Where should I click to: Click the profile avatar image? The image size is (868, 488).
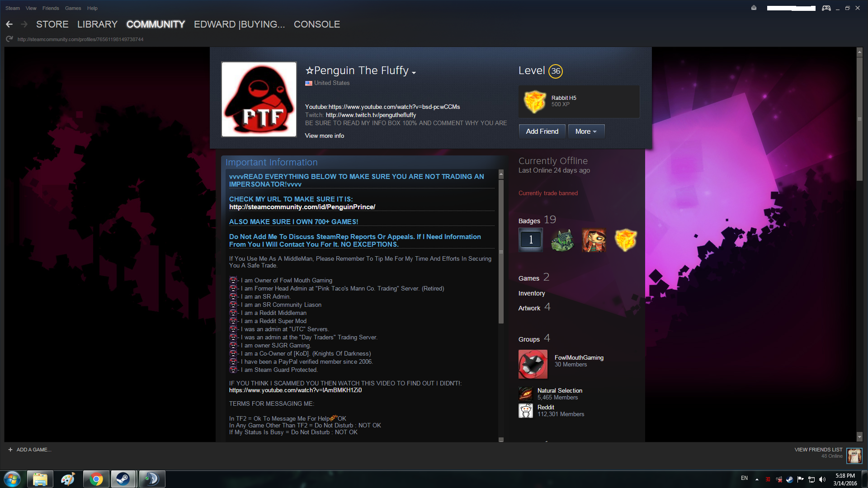pyautogui.click(x=259, y=99)
